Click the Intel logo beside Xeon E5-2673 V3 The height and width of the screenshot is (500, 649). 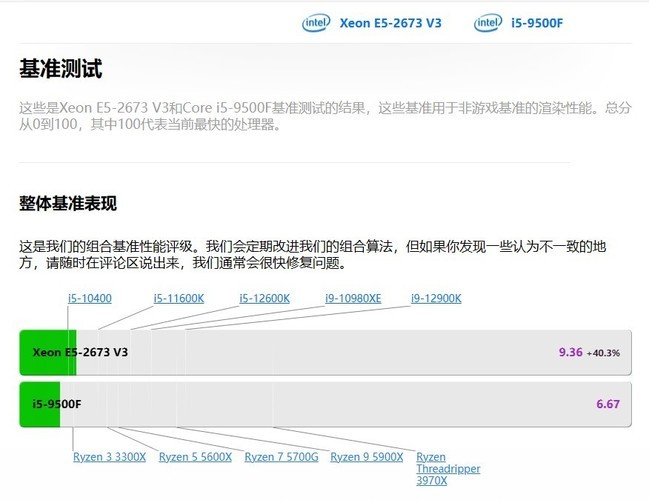coord(316,23)
